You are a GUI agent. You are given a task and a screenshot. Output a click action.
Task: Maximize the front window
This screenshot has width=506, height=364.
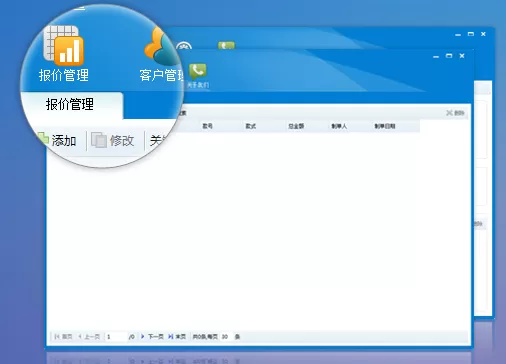point(449,56)
